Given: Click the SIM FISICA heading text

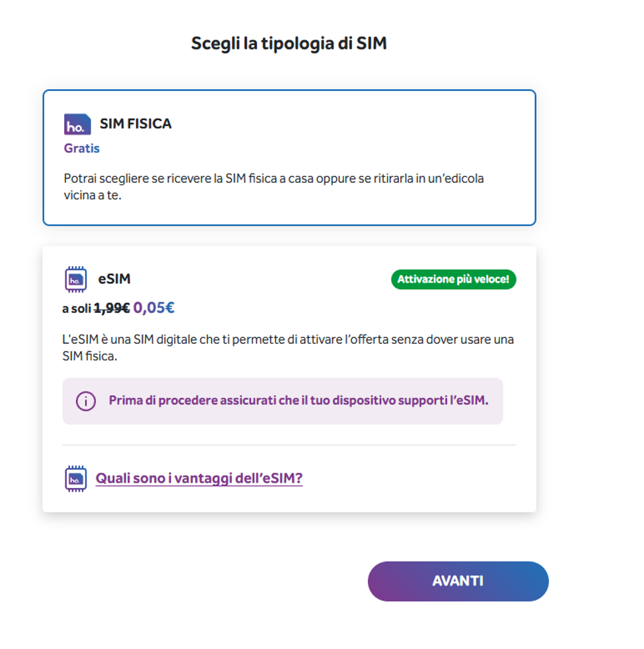Looking at the screenshot, I should [x=135, y=123].
